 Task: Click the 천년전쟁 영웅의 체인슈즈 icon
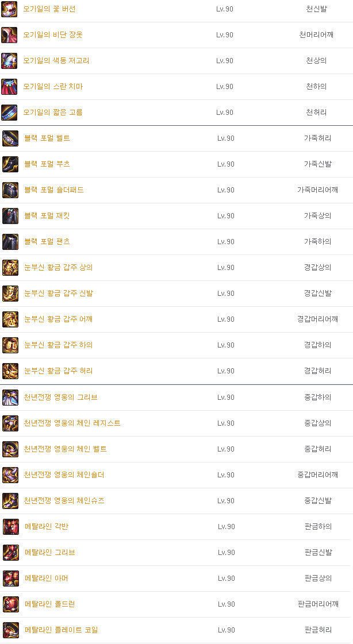[10, 501]
